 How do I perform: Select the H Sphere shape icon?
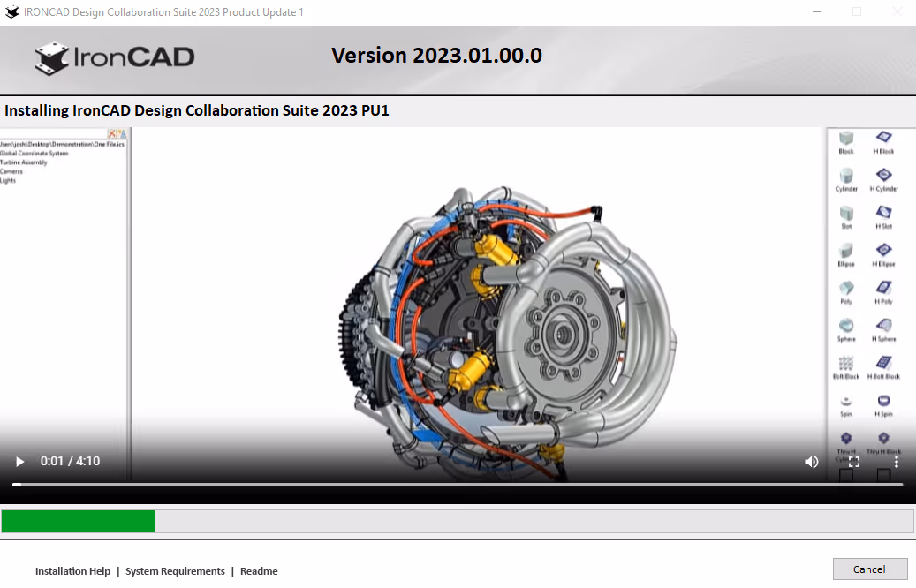pos(883,325)
